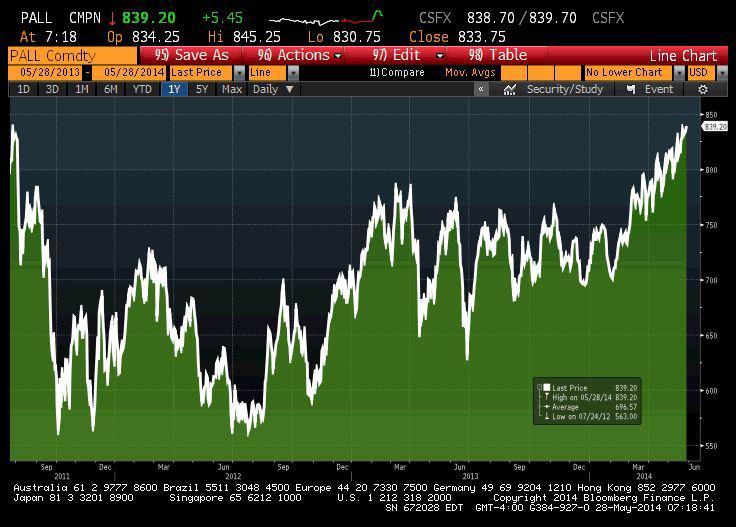
Task: Switch to the 5Y time range
Action: 202,89
